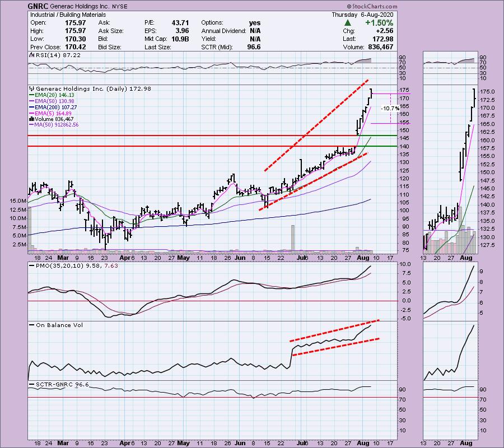The height and width of the screenshot is (448, 504).
Task: Click the GNRC ticker symbol in the header
Action: coord(38,6)
